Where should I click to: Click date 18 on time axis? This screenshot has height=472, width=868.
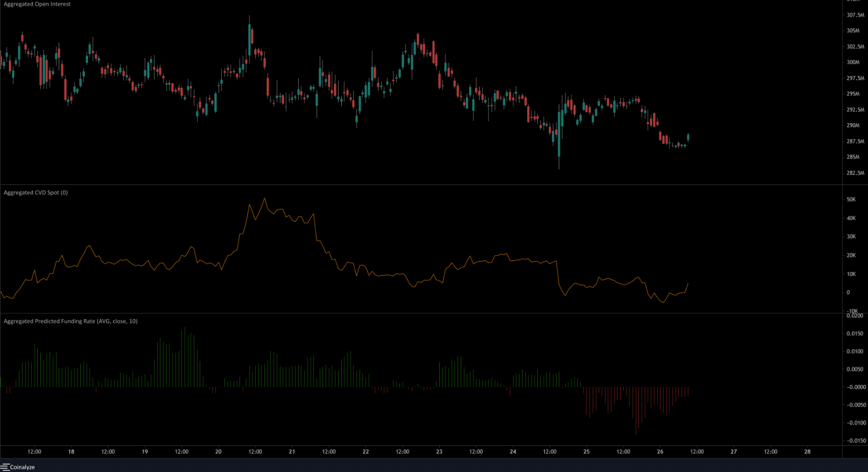pos(71,452)
